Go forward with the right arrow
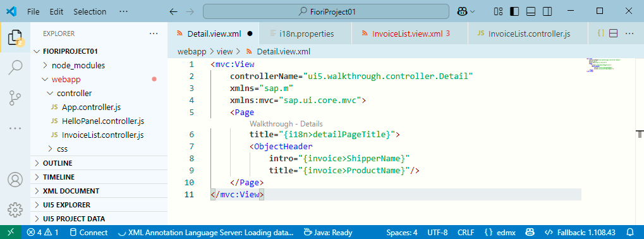The height and width of the screenshot is (239, 644). coord(190,11)
